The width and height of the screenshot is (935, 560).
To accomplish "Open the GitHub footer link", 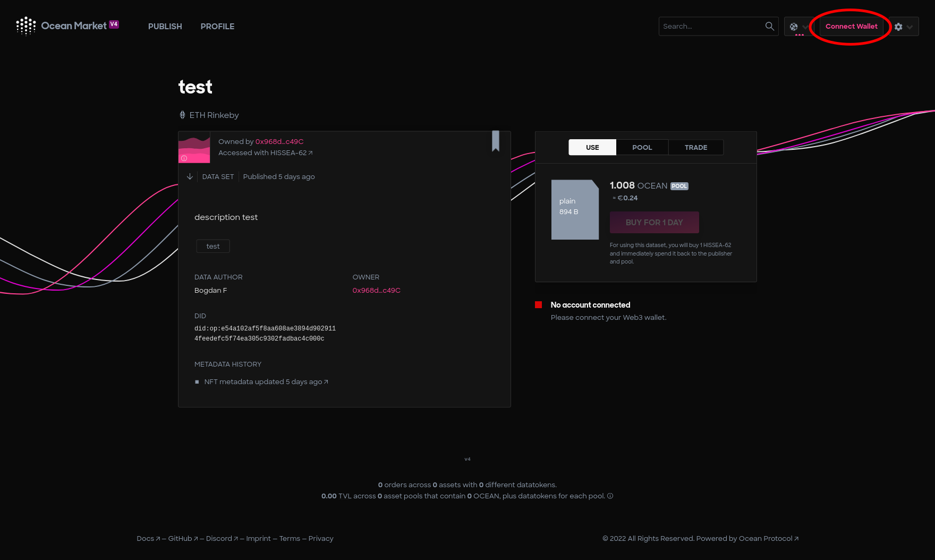I will (x=183, y=538).
